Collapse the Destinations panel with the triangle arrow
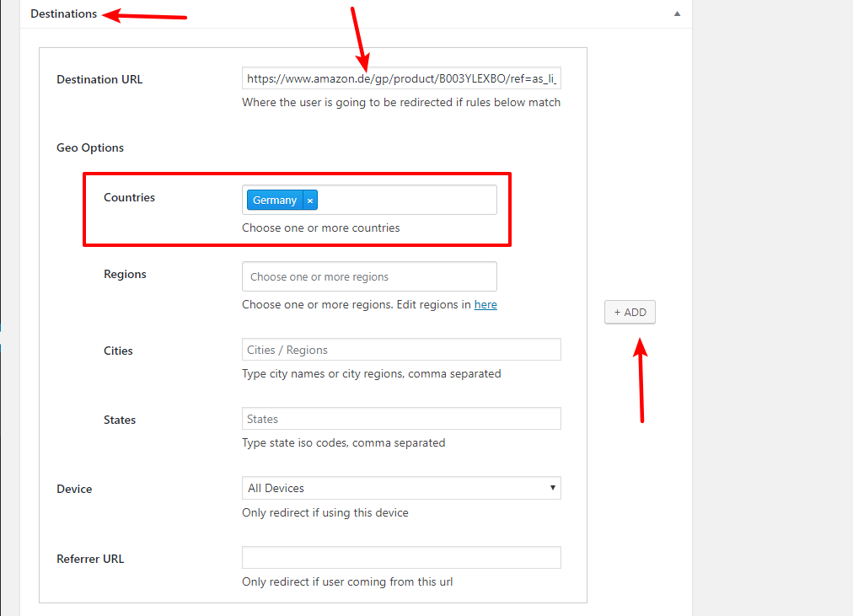Viewport: 853px width, 616px height. 676,14
